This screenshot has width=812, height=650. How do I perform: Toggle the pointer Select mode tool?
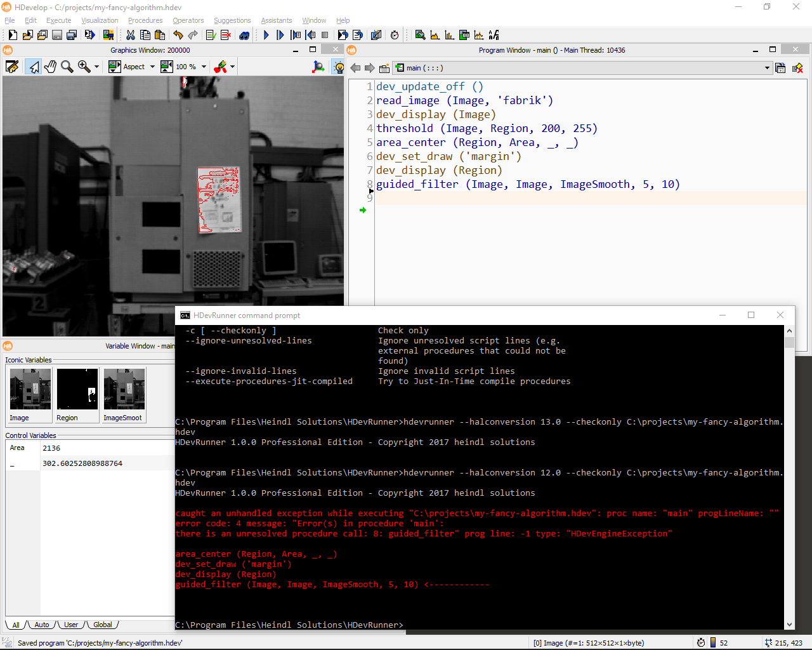pos(34,67)
